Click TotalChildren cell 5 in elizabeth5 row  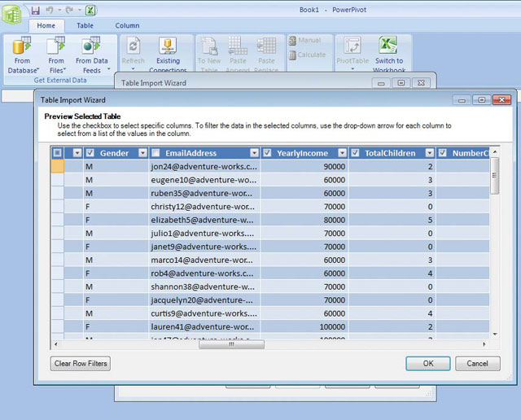392,220
